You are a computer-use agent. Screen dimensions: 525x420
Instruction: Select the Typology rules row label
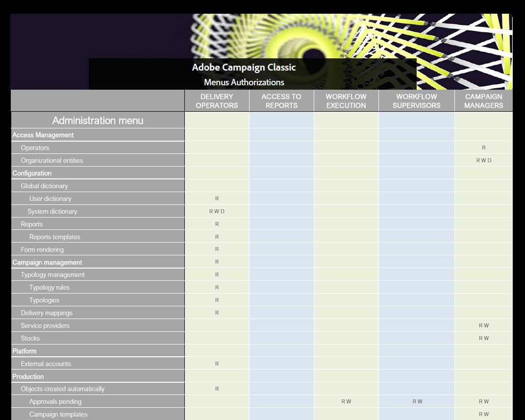(x=49, y=287)
